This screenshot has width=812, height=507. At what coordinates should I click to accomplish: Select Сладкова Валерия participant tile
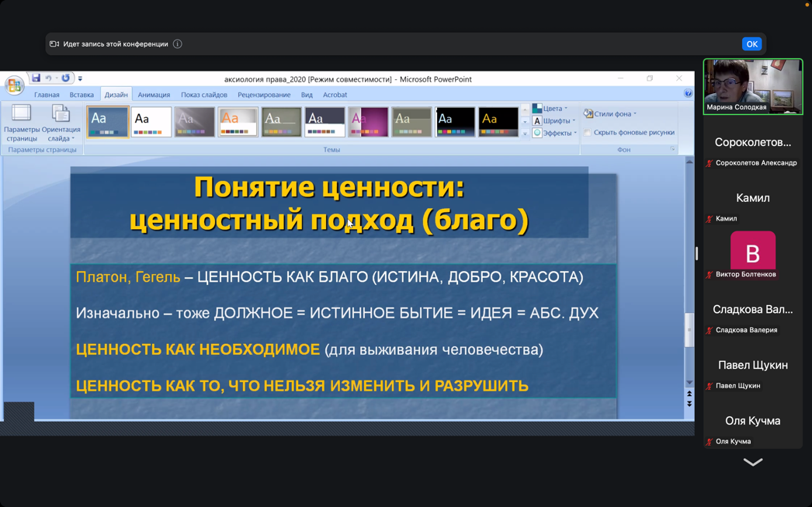pyautogui.click(x=753, y=310)
